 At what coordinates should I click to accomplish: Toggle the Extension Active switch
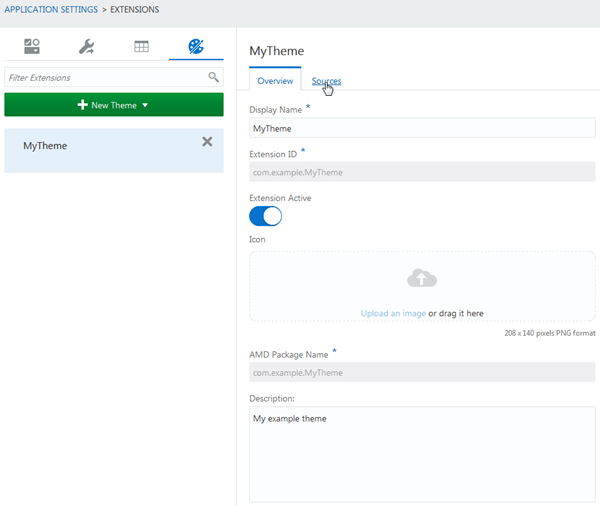265,216
